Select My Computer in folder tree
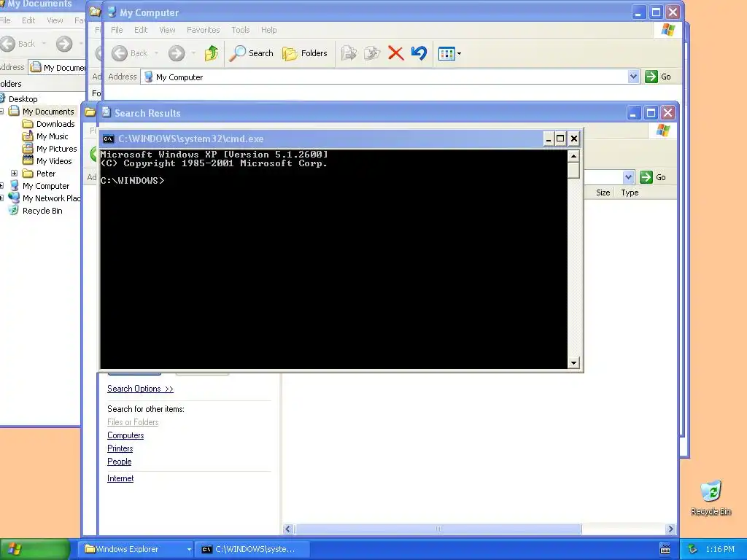Viewport: 747px width, 560px height. 46,186
